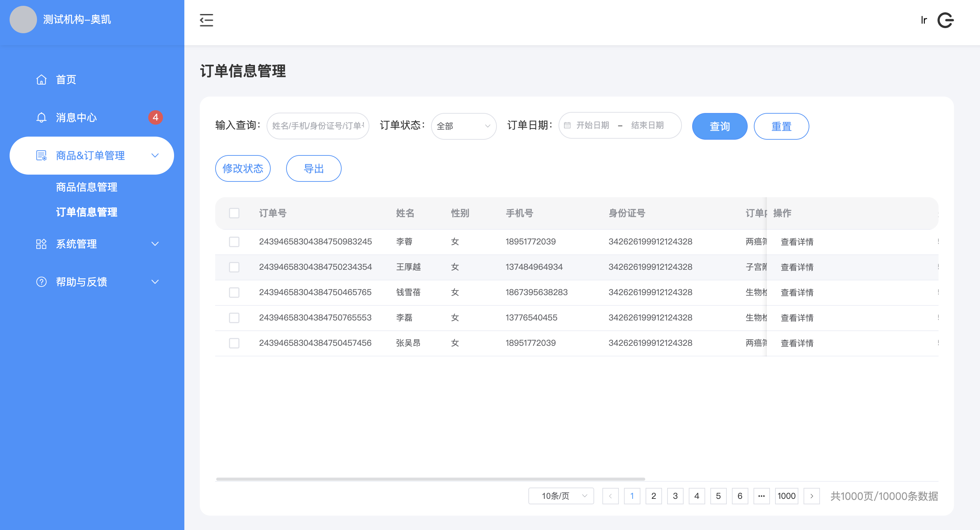The width and height of the screenshot is (980, 530).
Task: Click the logout power icon
Action: point(945,20)
